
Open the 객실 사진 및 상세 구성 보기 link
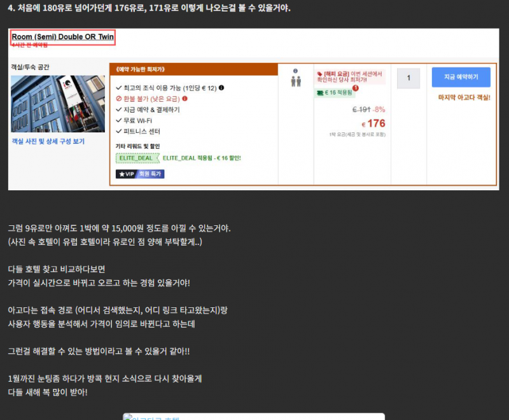point(48,141)
